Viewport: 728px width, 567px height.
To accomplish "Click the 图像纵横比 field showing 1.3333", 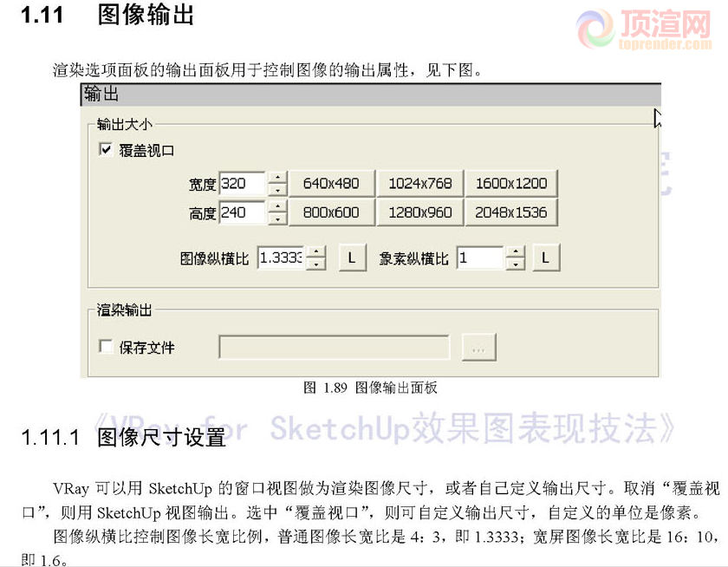I will click(x=281, y=257).
